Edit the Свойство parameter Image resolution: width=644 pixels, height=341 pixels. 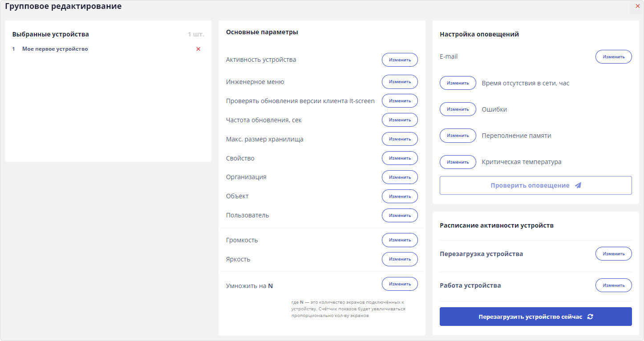click(400, 158)
